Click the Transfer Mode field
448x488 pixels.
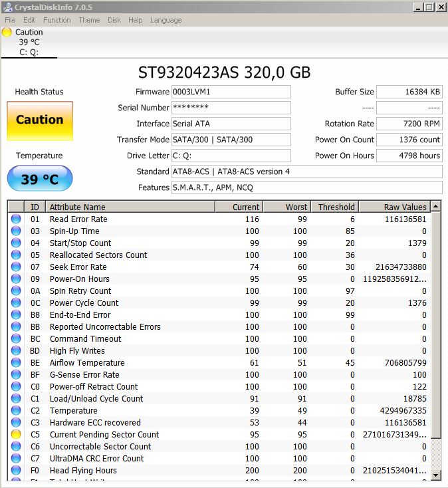coord(231,140)
